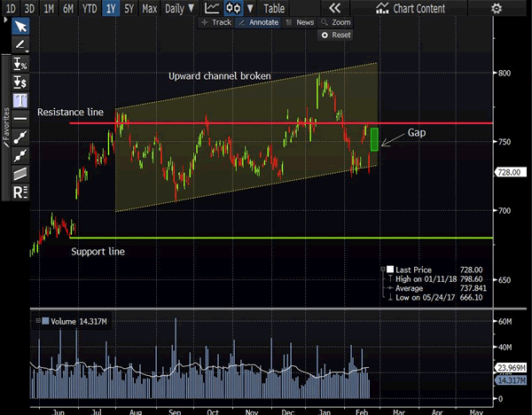Select the 'Upward channel broken' annotation text
This screenshot has width=532, height=415.
220,75
